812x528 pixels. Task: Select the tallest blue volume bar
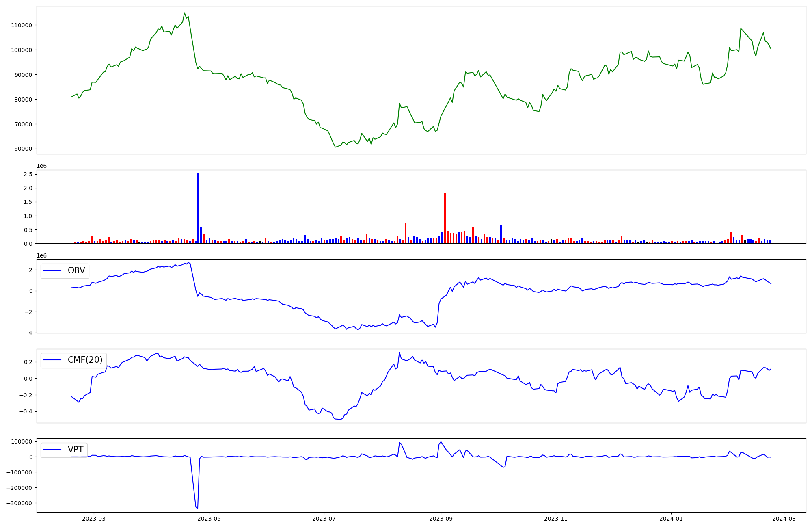pyautogui.click(x=198, y=208)
